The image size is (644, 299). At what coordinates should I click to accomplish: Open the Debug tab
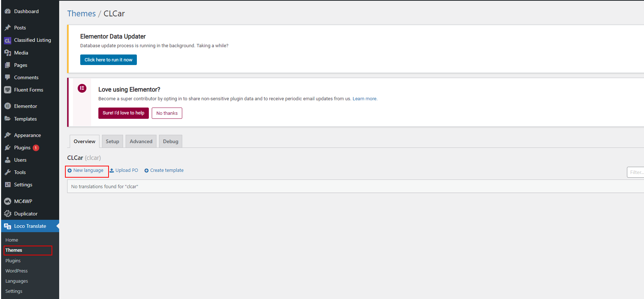(171, 141)
